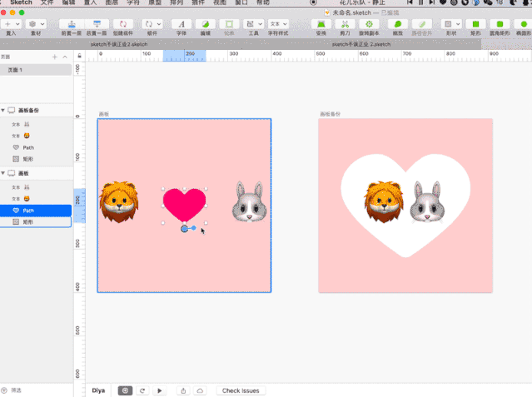Click the greyed-out path merge icon

[422, 24]
